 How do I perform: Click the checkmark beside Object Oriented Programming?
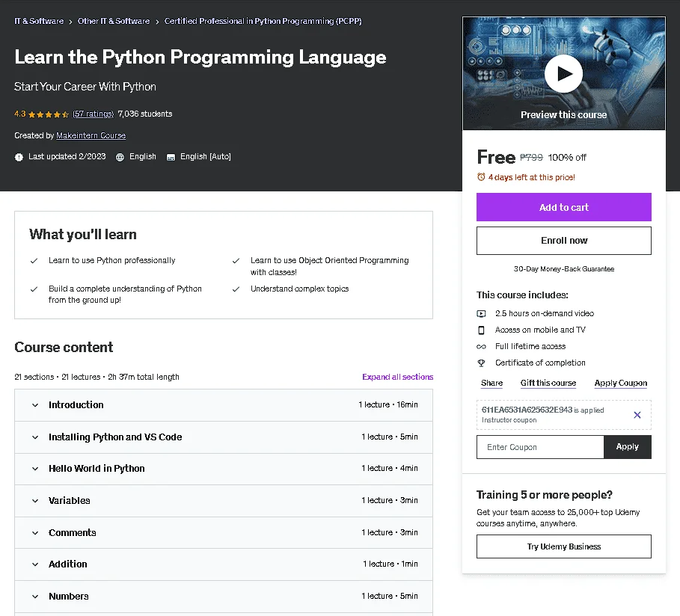(x=236, y=261)
